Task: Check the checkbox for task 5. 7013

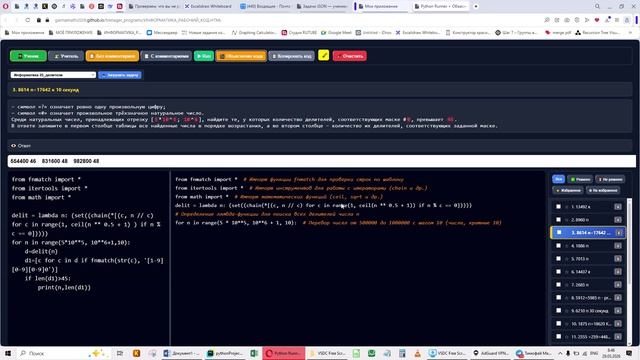Action: click(x=558, y=259)
